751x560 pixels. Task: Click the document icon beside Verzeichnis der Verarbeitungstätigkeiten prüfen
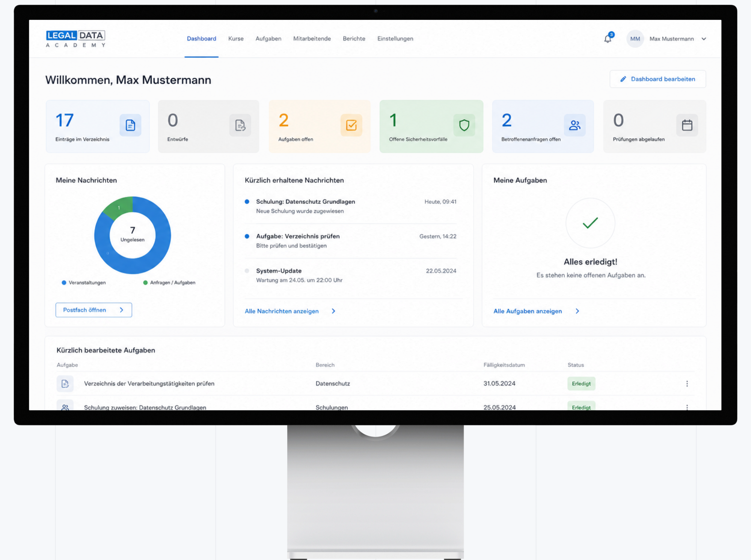pyautogui.click(x=65, y=384)
